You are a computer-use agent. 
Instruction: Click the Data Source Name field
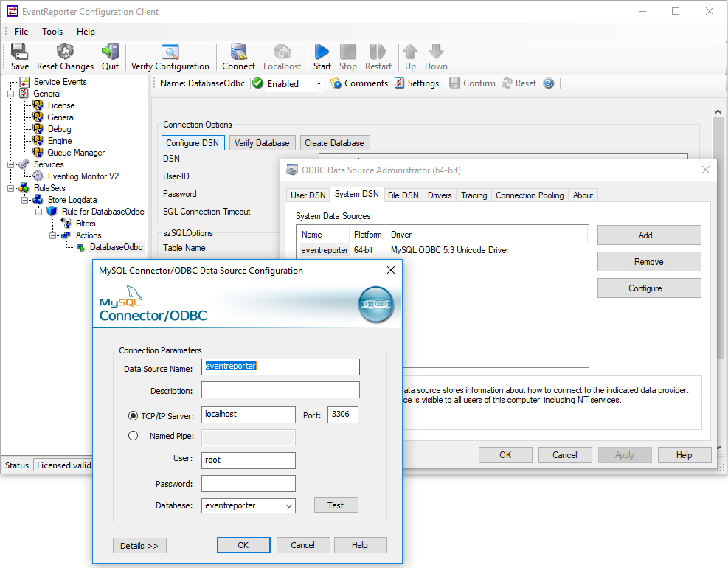point(280,367)
